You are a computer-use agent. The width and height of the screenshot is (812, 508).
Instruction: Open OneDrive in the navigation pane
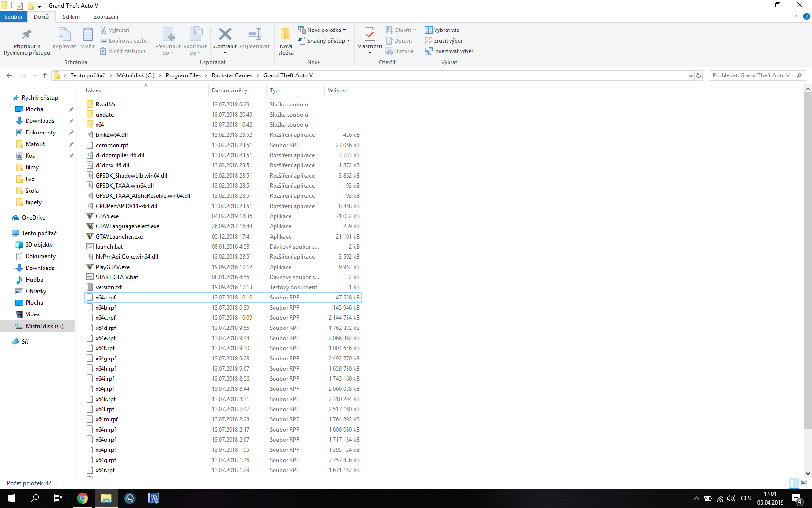(x=34, y=218)
